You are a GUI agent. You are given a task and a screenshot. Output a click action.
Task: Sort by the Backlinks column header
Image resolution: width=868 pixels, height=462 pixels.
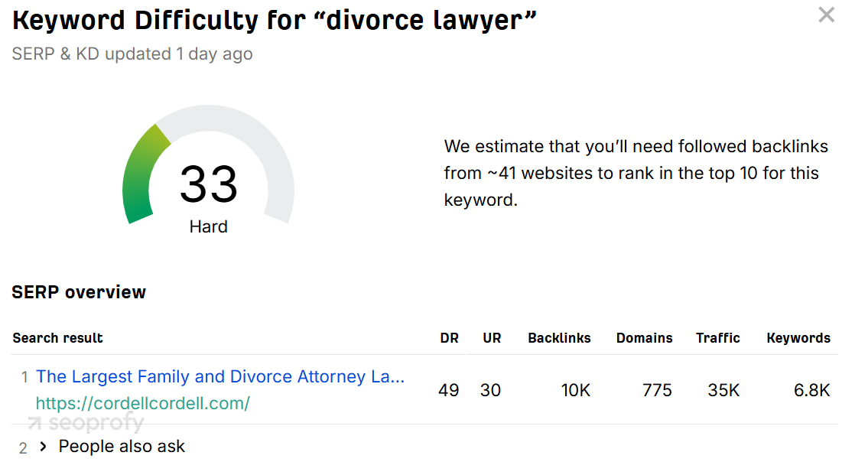click(x=559, y=338)
